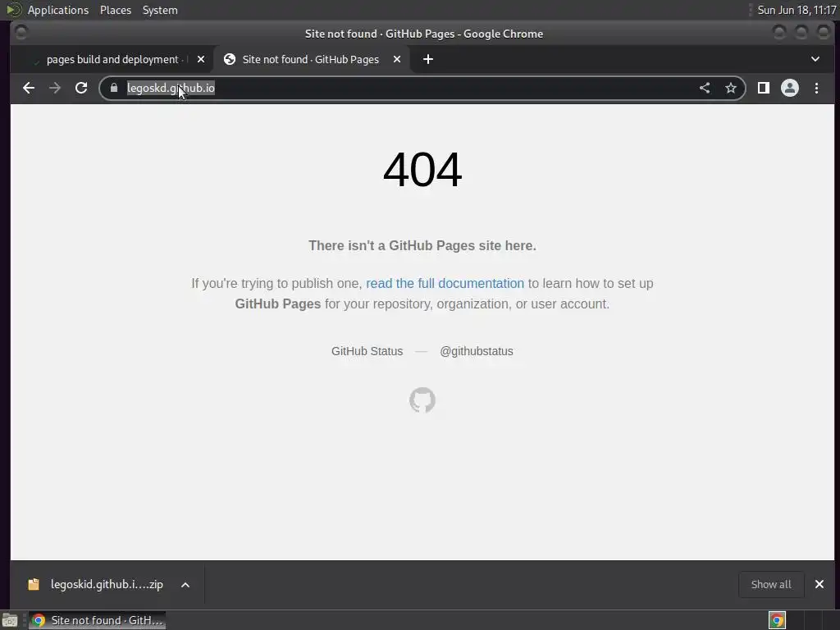Image resolution: width=840 pixels, height=630 pixels.
Task: Follow 'read the full documentation' link
Action: click(x=445, y=283)
